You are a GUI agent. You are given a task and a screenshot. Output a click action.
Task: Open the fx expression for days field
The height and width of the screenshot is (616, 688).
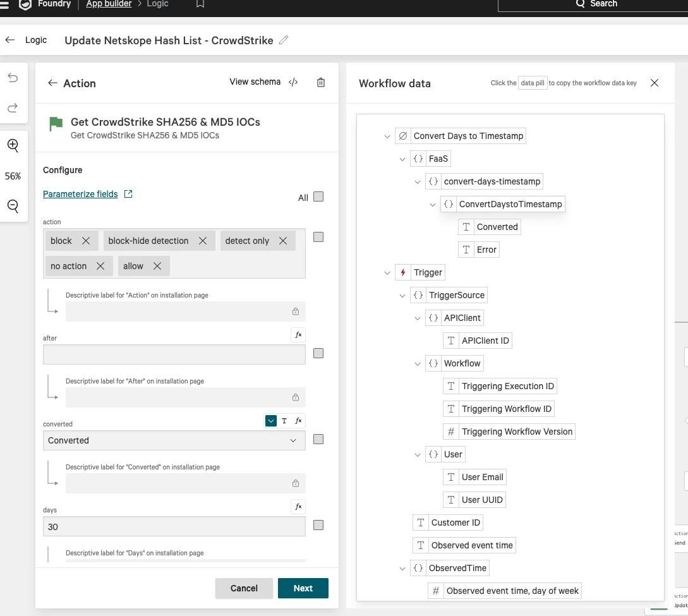[x=298, y=507]
